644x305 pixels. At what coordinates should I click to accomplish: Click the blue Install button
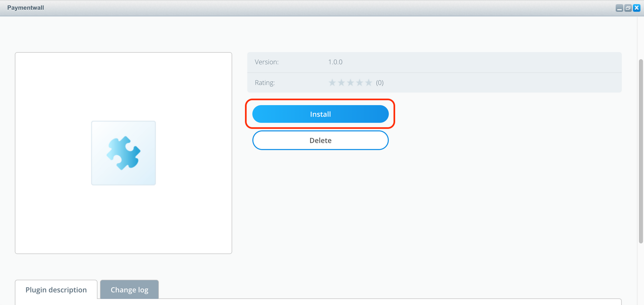320,114
